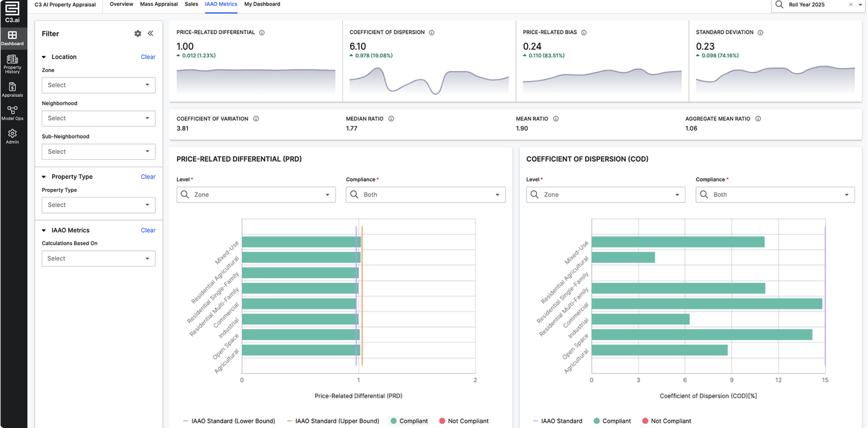Open the Zone filter dropdown
Screen dimensions: 868x428
tap(99, 85)
